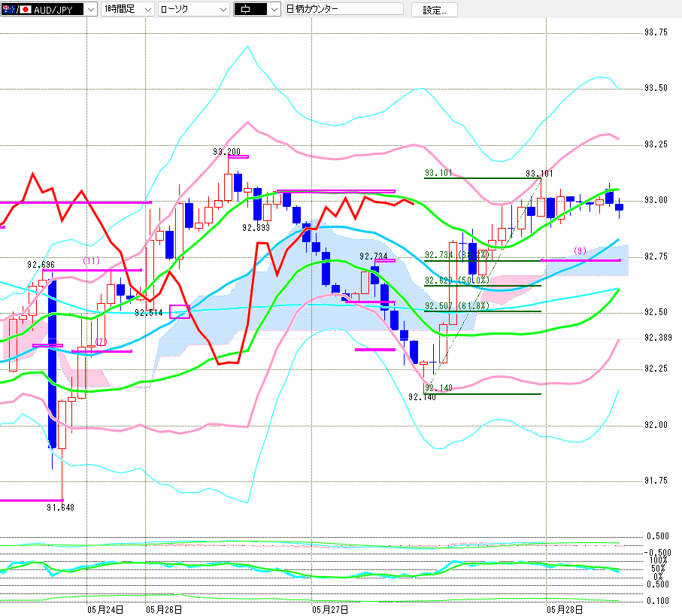Click the pink (7) day-count label
This screenshot has height=616, width=682.
pyautogui.click(x=101, y=342)
